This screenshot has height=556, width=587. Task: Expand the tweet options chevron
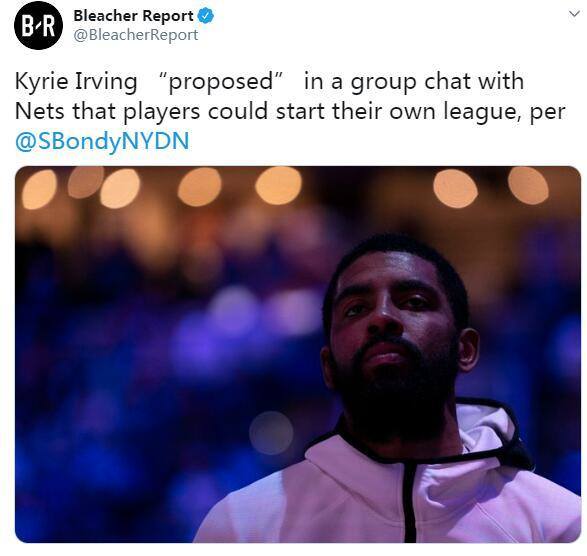pos(574,14)
